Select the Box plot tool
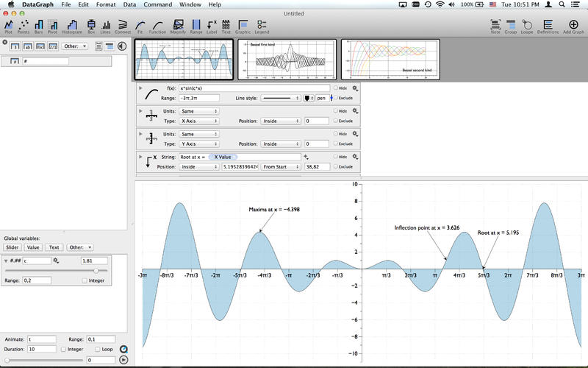Screen dimensions: 588x368 (x=91, y=26)
